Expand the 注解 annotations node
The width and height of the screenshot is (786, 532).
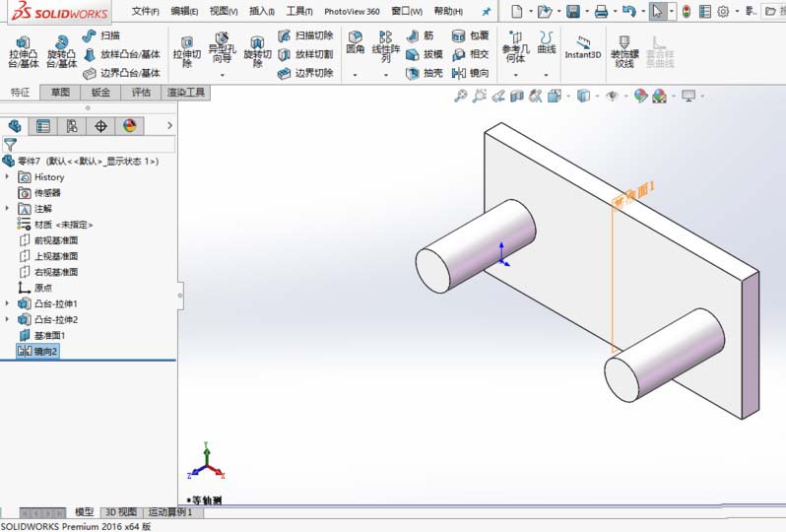(x=7, y=208)
